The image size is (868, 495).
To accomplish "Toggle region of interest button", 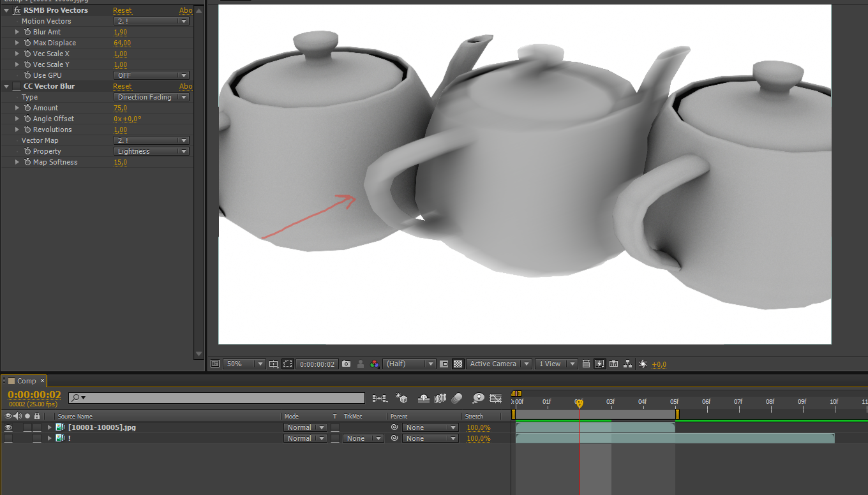I will [444, 364].
